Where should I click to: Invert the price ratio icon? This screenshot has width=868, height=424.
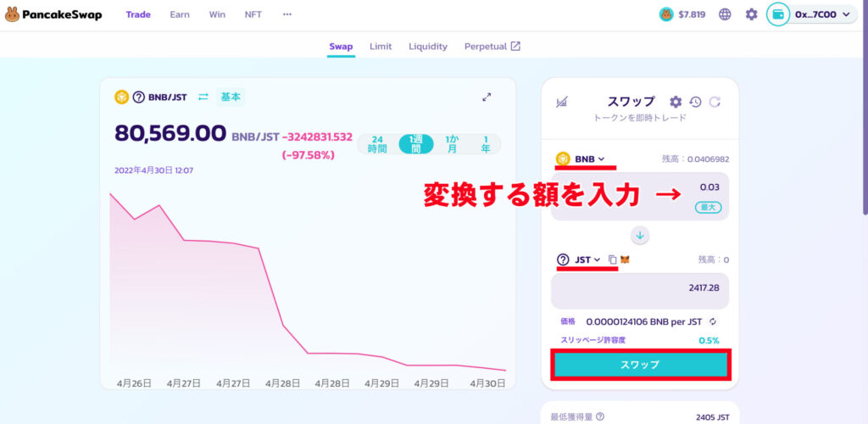[x=713, y=321]
